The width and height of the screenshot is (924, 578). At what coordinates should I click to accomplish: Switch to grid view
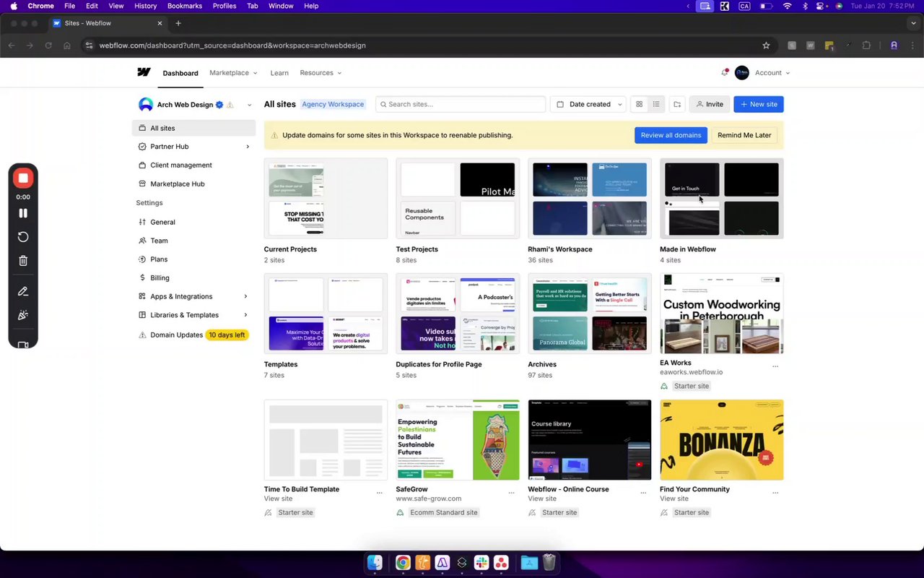pyautogui.click(x=639, y=104)
